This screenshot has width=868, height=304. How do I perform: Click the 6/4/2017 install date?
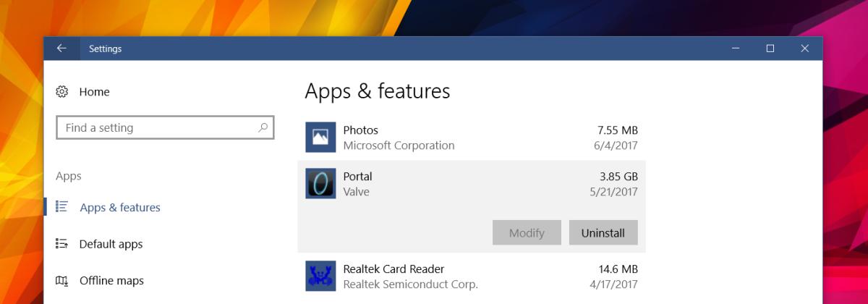click(x=617, y=145)
